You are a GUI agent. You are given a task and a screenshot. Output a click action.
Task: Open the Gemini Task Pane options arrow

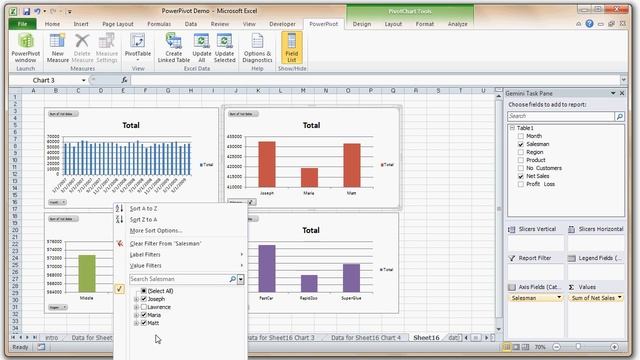[613, 93]
